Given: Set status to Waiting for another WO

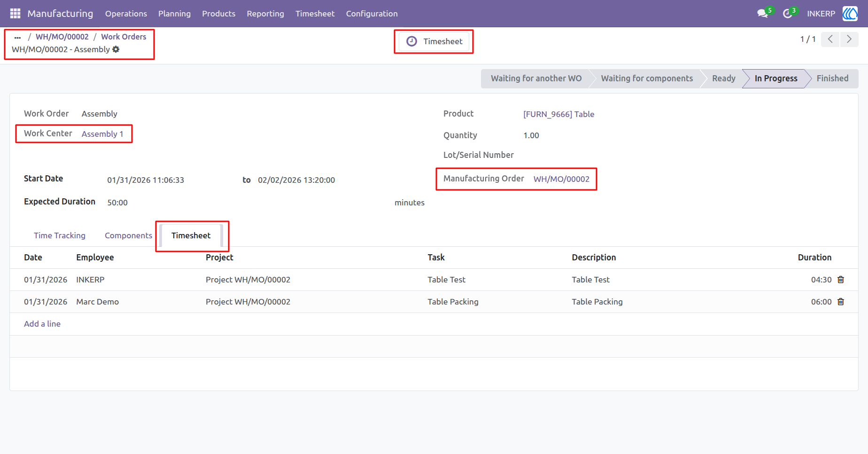Looking at the screenshot, I should [536, 78].
